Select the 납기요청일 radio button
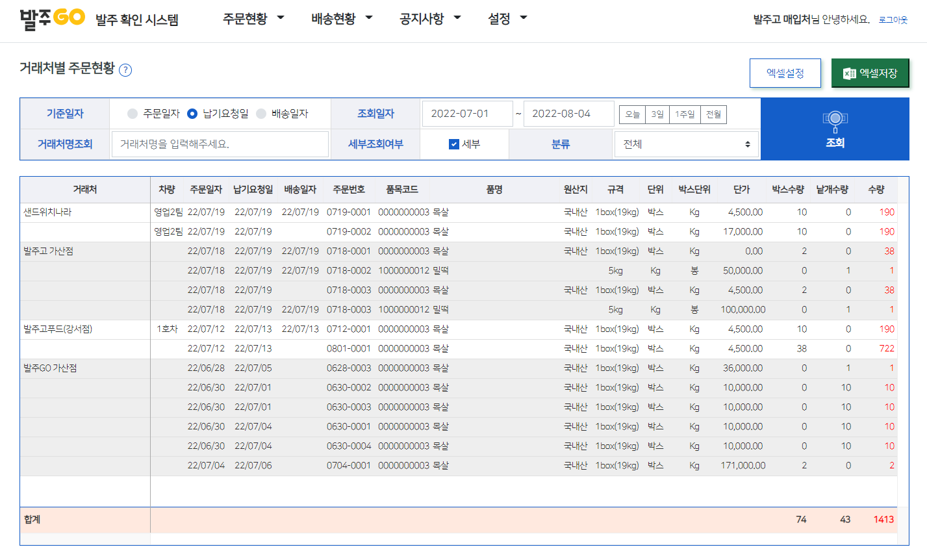 (192, 114)
